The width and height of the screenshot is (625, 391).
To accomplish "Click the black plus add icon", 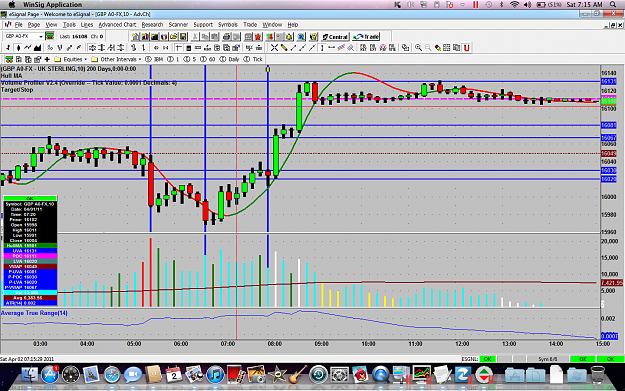I will click(x=47, y=59).
